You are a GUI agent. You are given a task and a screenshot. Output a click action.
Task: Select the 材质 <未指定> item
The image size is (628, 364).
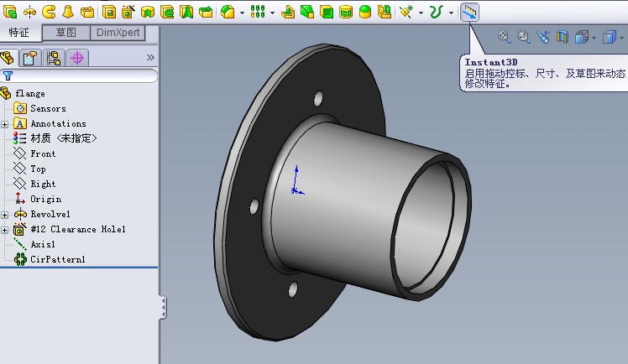pos(64,138)
